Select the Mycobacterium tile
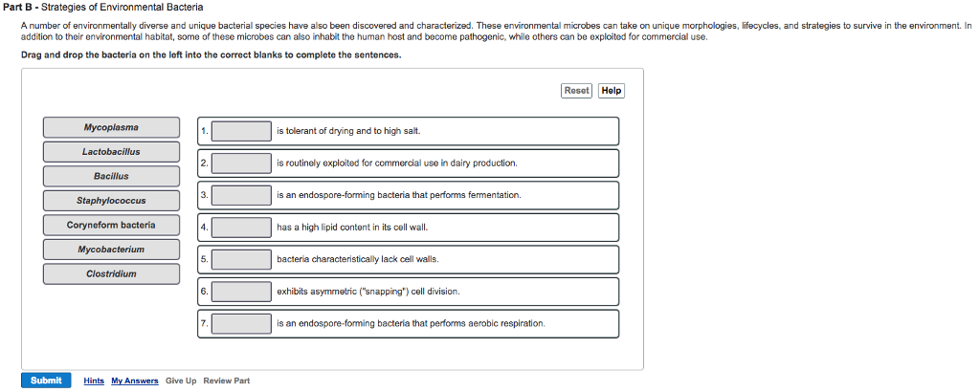980x392 pixels. click(111, 250)
